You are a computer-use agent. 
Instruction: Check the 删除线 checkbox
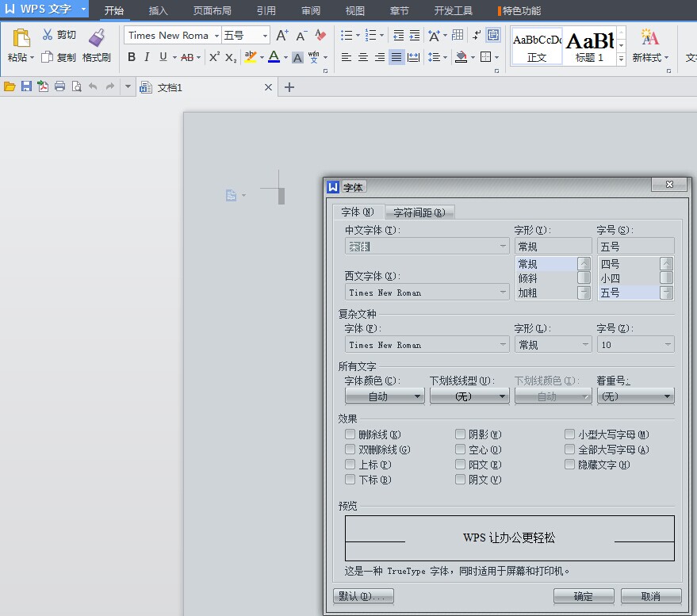pos(350,434)
